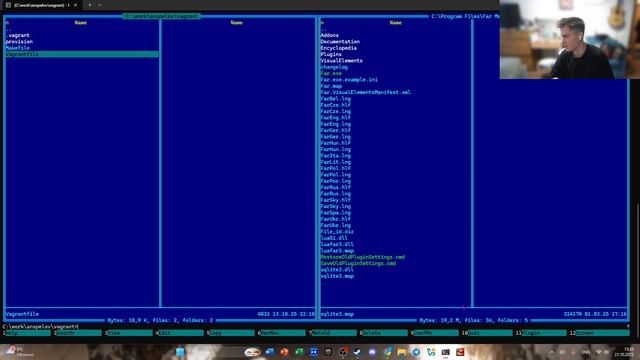This screenshot has width=640, height=360.
Task: Select the provision folder in left panel
Action: tap(19, 42)
